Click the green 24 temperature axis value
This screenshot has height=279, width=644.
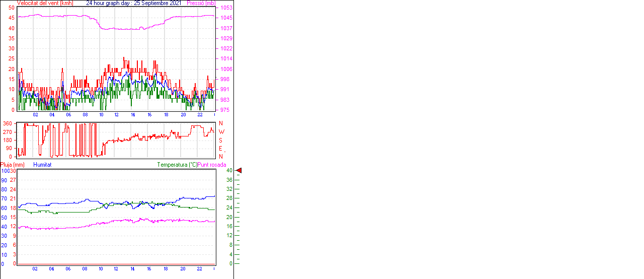tap(229, 207)
